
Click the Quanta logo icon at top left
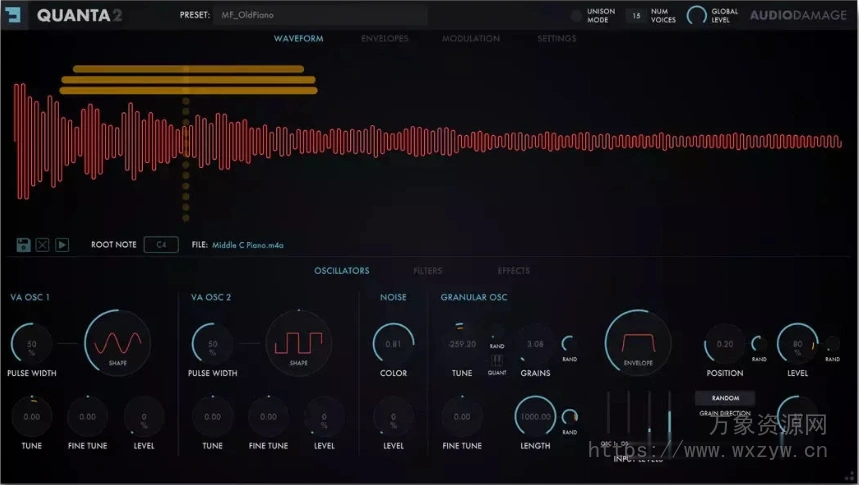12,15
